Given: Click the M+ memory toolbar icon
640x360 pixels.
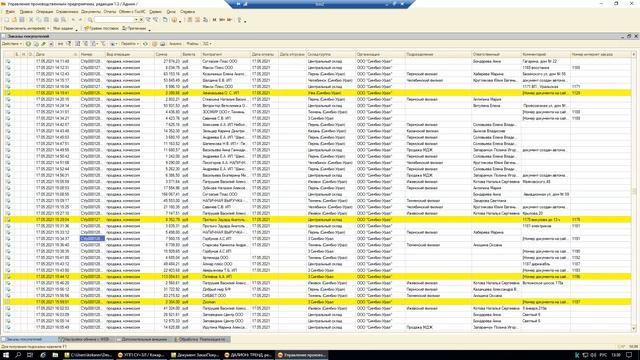Looking at the screenshot, I should pyautogui.click(x=222, y=20).
